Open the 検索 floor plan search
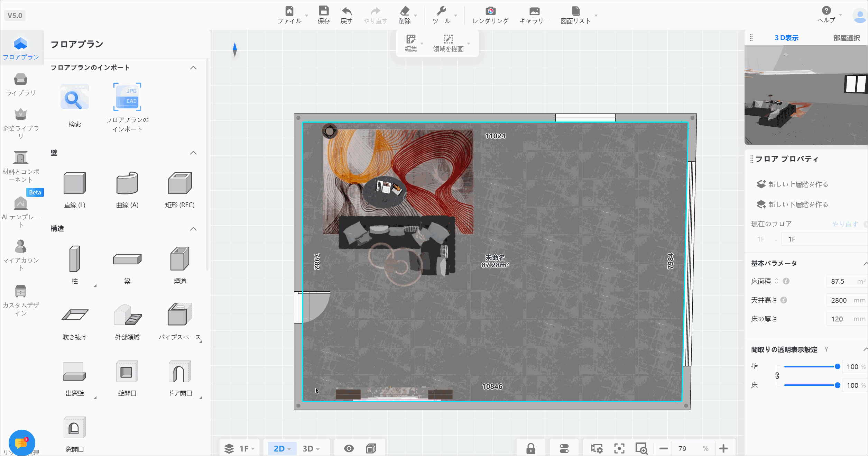Screen dimensions: 868x456 coord(75,106)
